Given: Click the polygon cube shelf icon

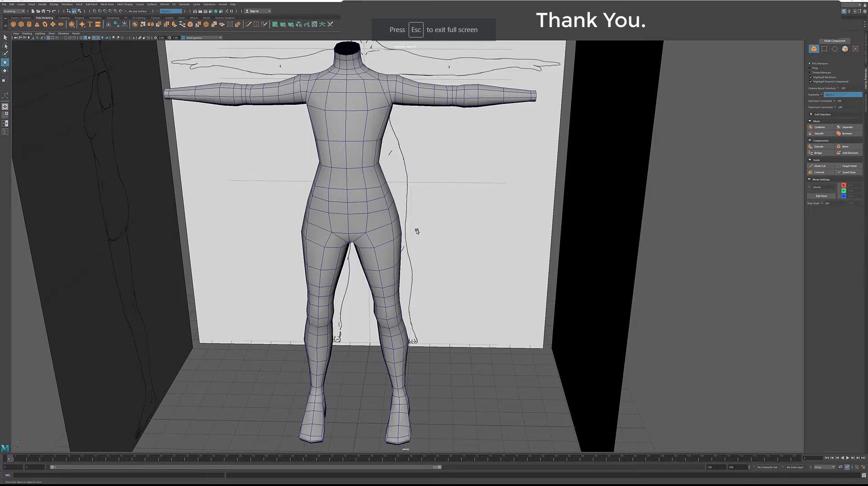Looking at the screenshot, I should 21,24.
